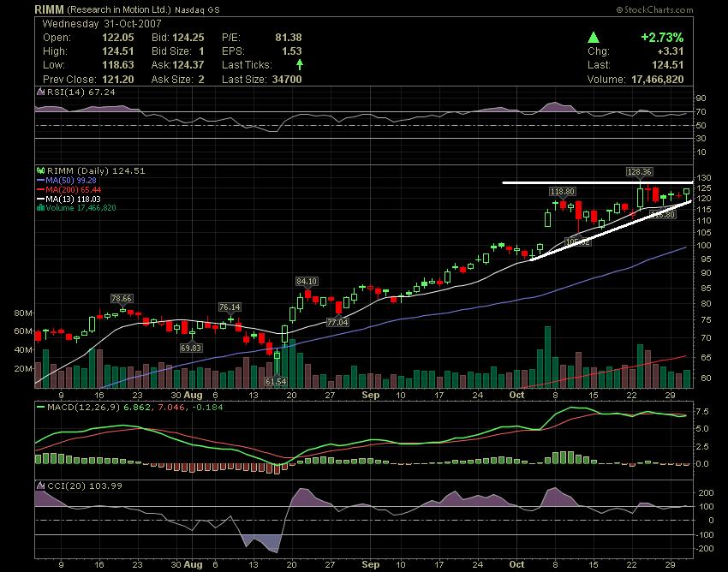Click the Low value 118.63
This screenshot has height=572, width=728.
[118, 65]
